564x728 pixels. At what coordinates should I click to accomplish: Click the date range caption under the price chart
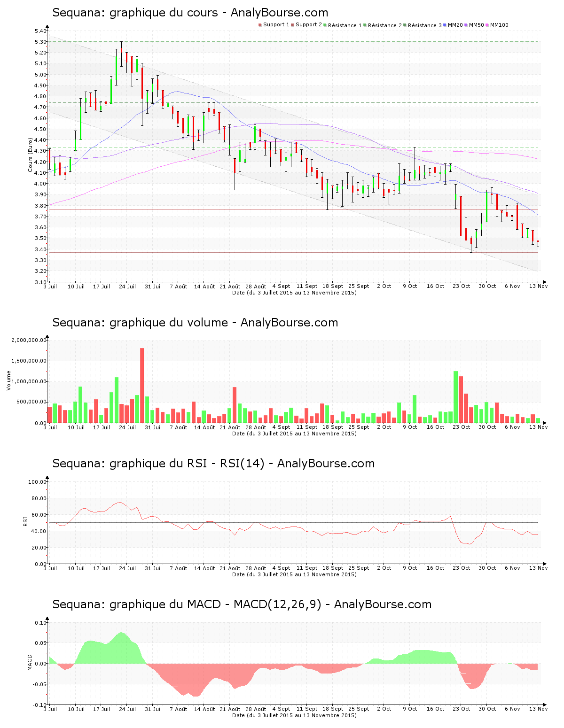(294, 293)
